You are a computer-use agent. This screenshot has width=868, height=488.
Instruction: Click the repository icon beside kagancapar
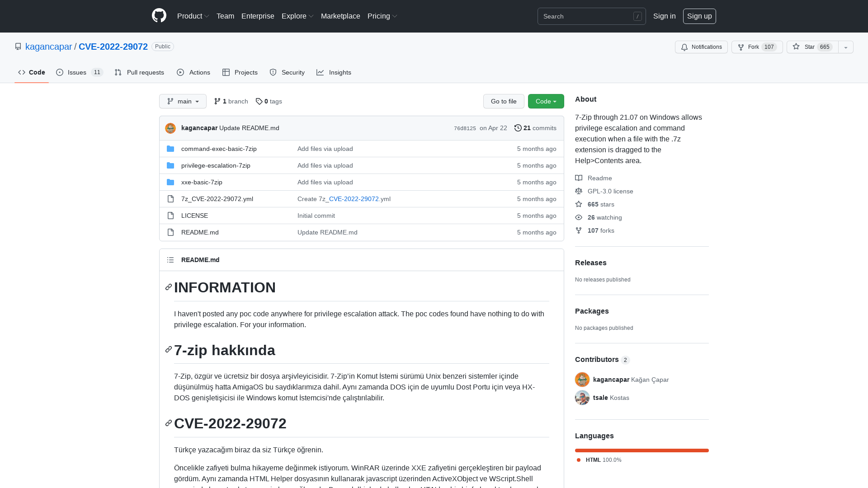18,47
